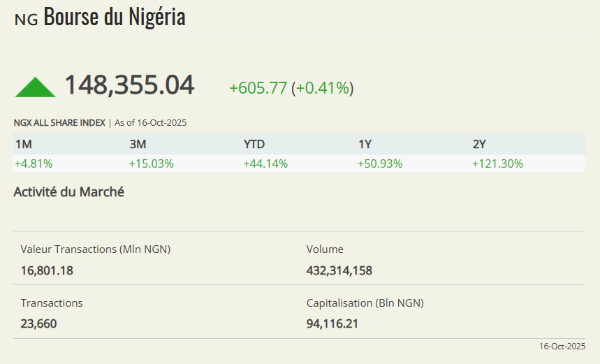The width and height of the screenshot is (600, 364).
Task: Click the Activité du Marché section heading
Action: click(69, 191)
